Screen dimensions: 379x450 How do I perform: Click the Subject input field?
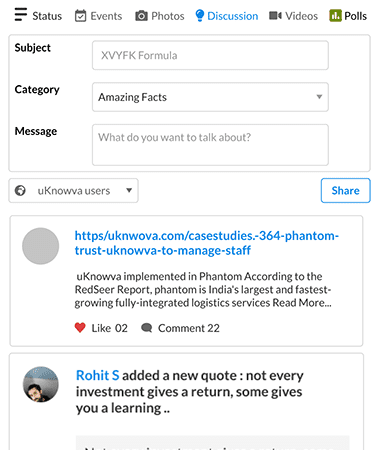(x=210, y=55)
